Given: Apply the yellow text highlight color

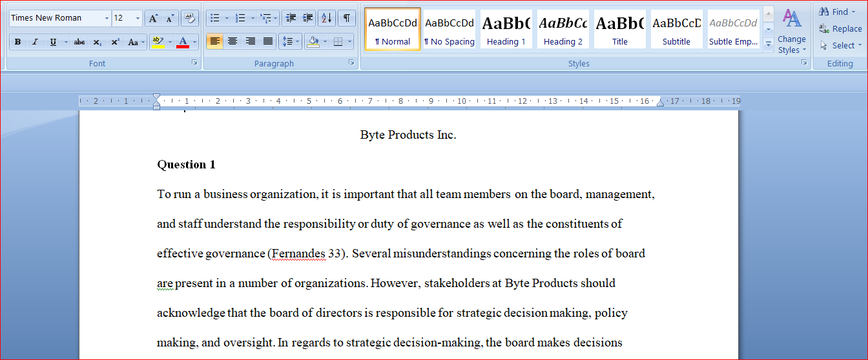Looking at the screenshot, I should [x=158, y=42].
